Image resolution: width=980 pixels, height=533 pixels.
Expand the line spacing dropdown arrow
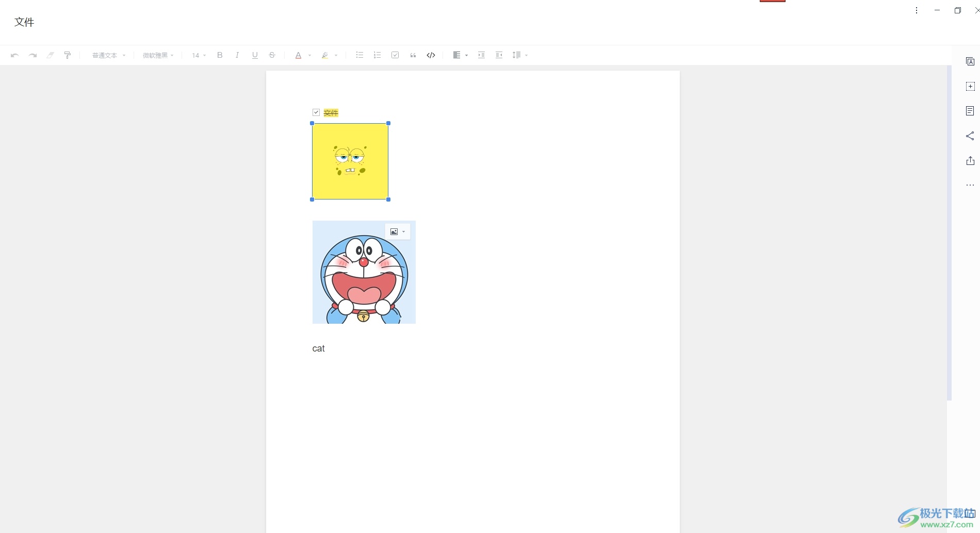527,56
